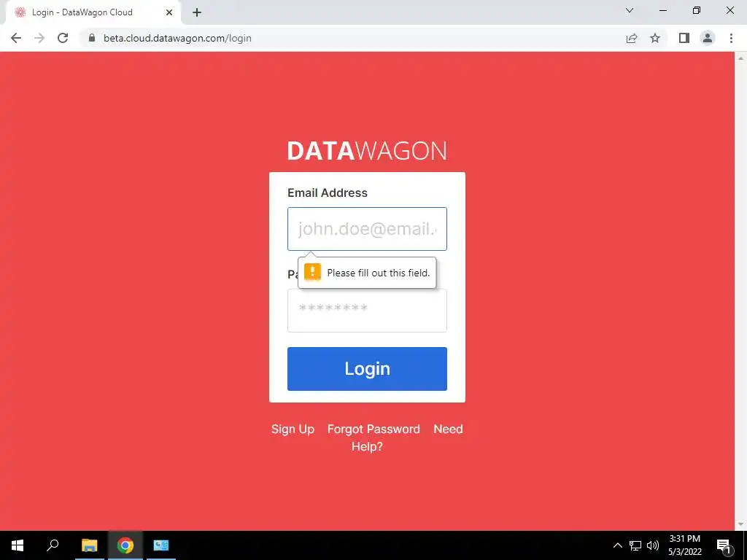Follow the Sign Up link
The image size is (747, 560).
tap(293, 429)
